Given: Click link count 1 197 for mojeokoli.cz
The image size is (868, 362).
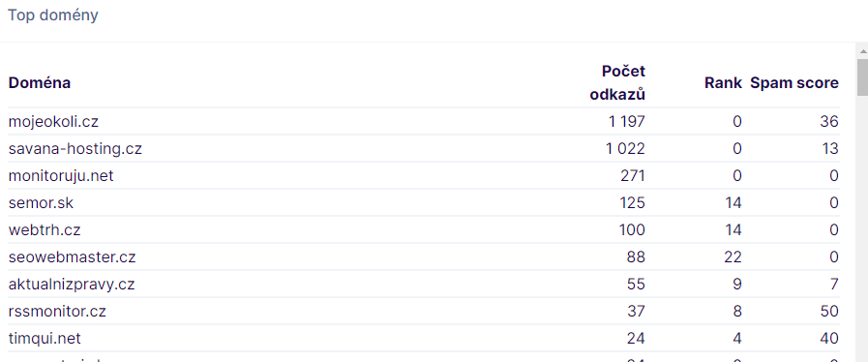Looking at the screenshot, I should pos(627,122).
